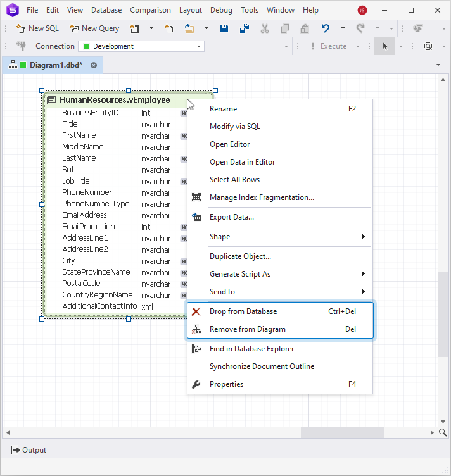Choose Select All Rows
This screenshot has width=451, height=476.
tap(280, 179)
